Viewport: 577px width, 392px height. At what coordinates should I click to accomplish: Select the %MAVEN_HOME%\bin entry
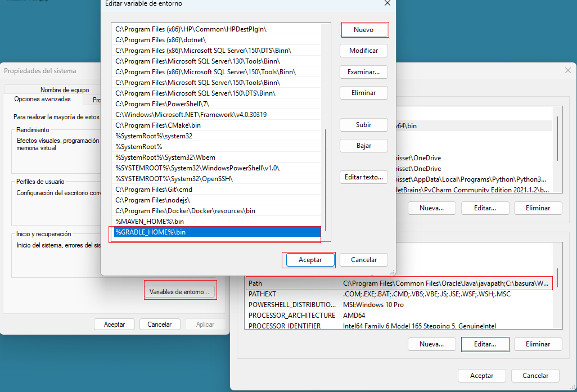150,222
